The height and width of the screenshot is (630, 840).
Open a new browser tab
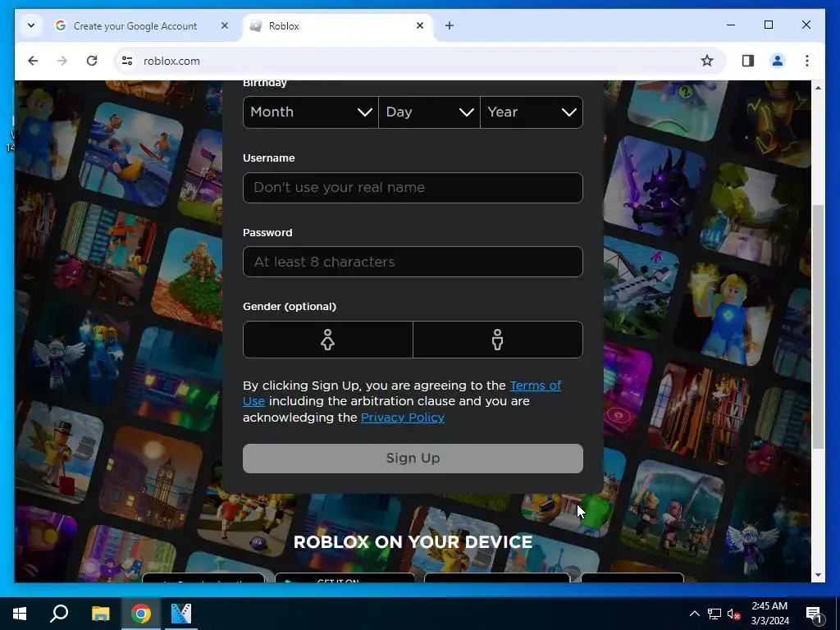coord(450,25)
